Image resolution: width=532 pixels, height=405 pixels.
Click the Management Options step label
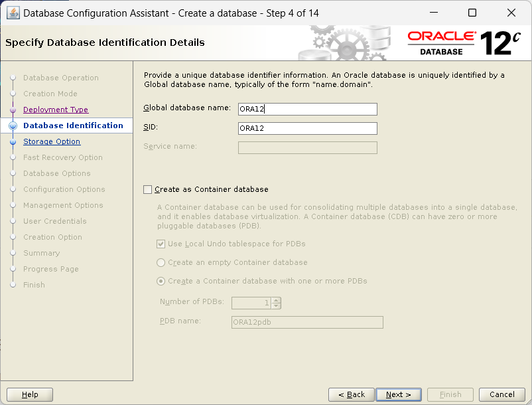[63, 205]
